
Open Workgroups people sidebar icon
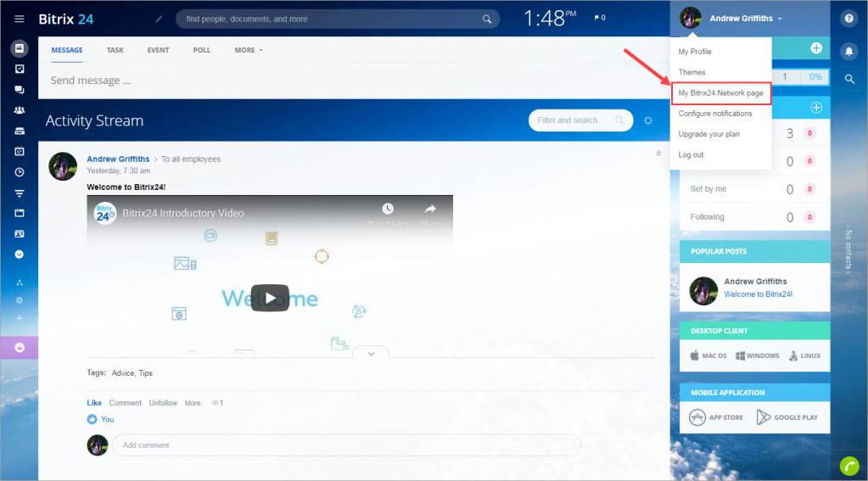tap(20, 110)
